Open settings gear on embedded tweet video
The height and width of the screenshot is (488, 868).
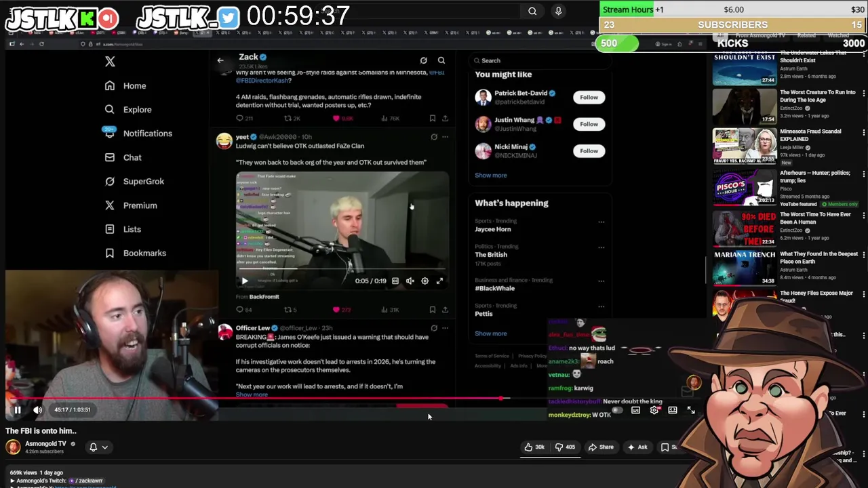click(425, 281)
